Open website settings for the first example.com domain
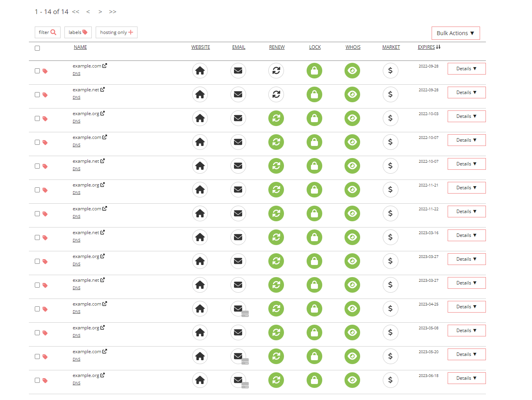Viewport: 532px width, 400px height. coord(200,71)
